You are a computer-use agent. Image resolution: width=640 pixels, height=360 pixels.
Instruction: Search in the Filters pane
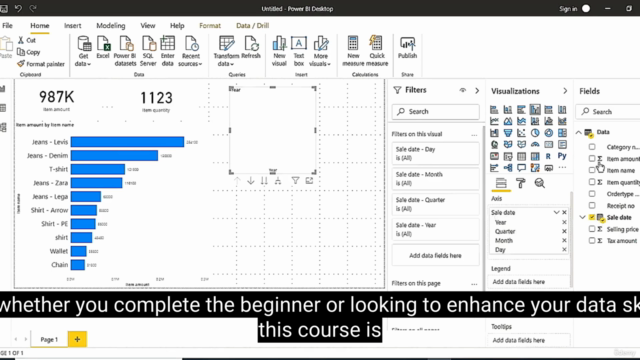click(x=436, y=111)
